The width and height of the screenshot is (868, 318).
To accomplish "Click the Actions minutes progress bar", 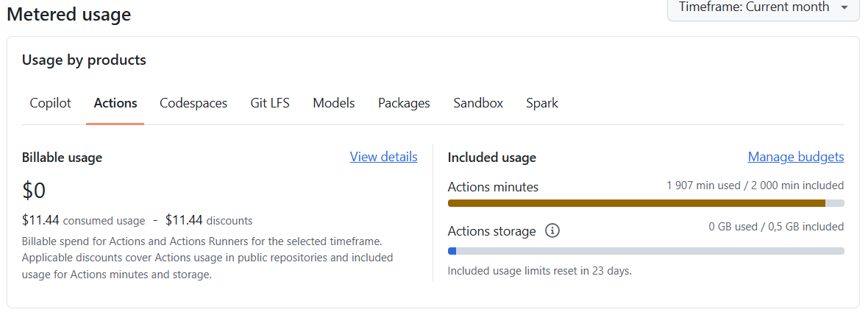I will (646, 203).
